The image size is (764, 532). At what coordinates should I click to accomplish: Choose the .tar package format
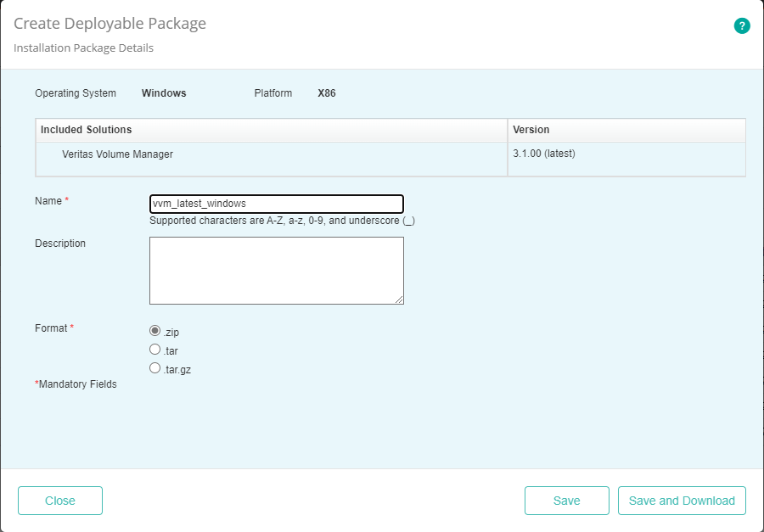[x=154, y=349]
